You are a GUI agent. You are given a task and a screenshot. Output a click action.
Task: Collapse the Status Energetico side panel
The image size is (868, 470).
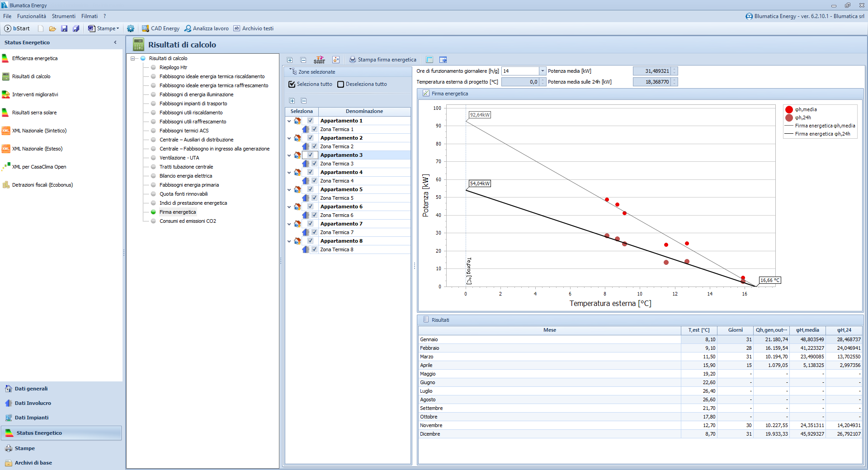point(115,42)
